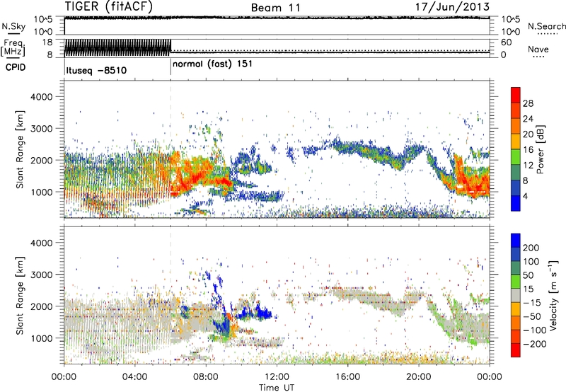Click the 'Slant Range [km]' label of power panel
Image resolution: width=566 pixels, height=392 pixels.
click(x=20, y=149)
